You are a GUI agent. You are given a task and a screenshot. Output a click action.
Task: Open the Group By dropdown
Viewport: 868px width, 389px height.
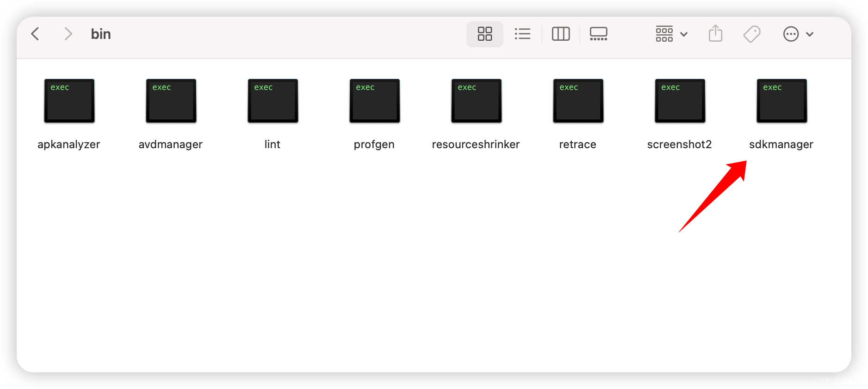(671, 34)
